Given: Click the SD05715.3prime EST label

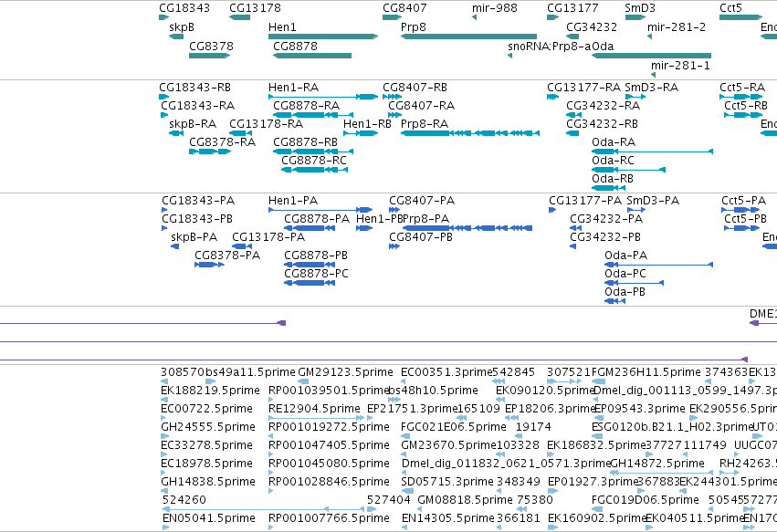Looking at the screenshot, I should pyautogui.click(x=447, y=482).
